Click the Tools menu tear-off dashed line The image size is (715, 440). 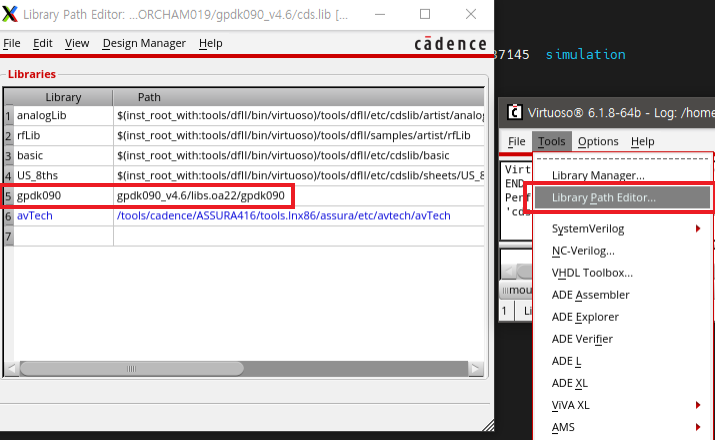tap(622, 159)
